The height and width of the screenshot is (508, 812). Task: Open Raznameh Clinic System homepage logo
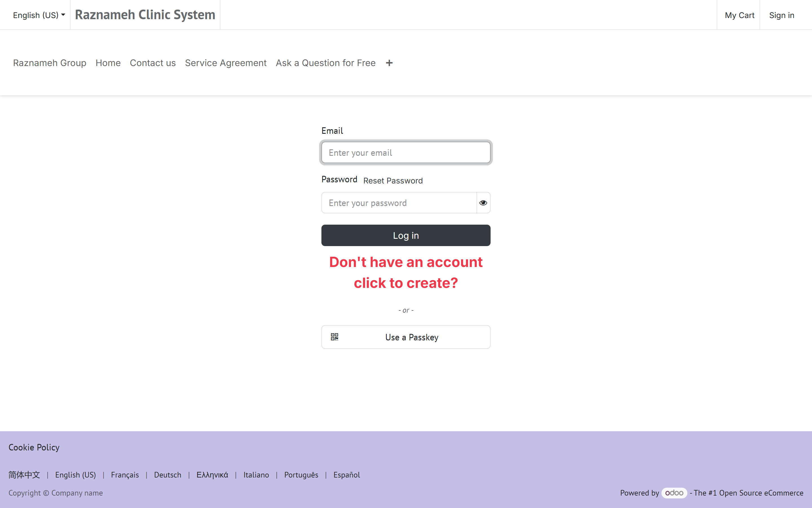point(145,15)
